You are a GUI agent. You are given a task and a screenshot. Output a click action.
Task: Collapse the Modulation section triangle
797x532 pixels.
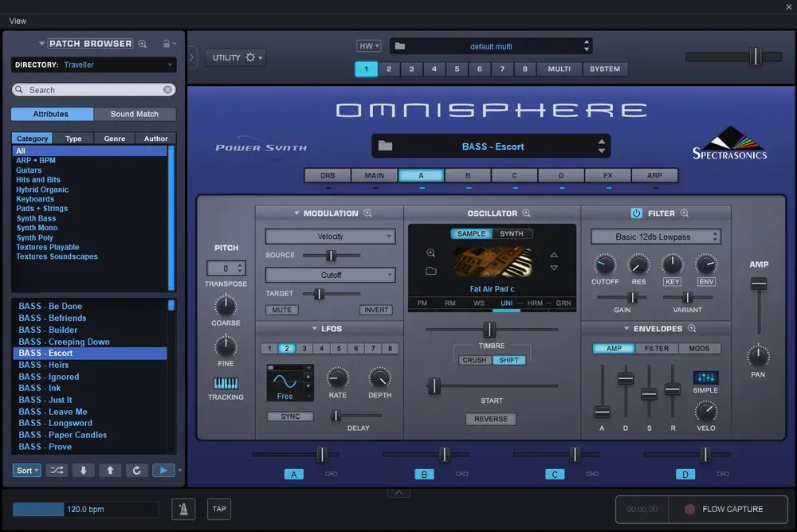pos(296,213)
